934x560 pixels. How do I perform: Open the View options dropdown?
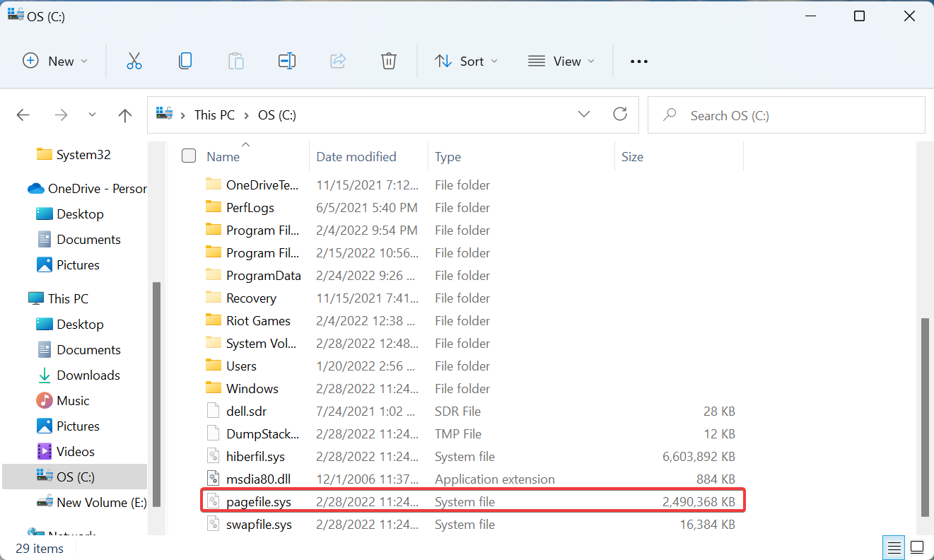click(x=561, y=61)
